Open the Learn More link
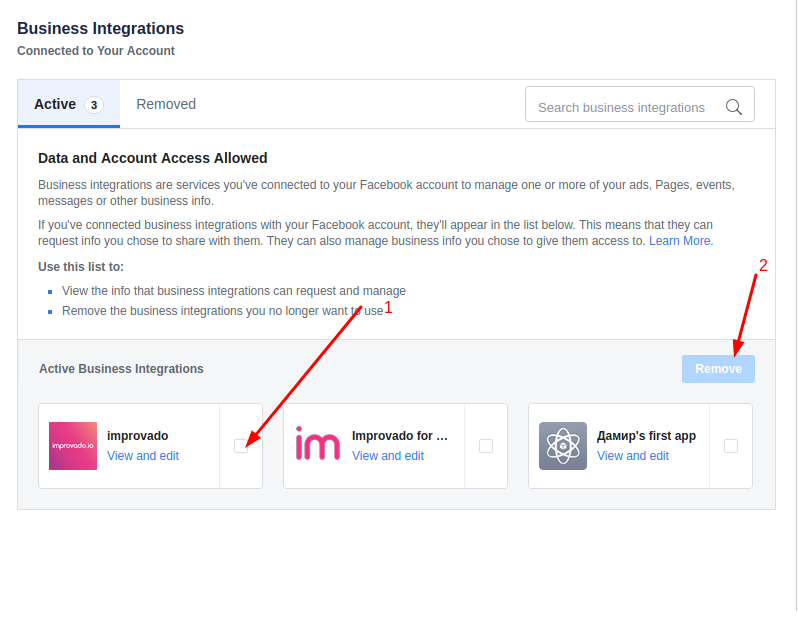The image size is (798, 631). [x=681, y=241]
